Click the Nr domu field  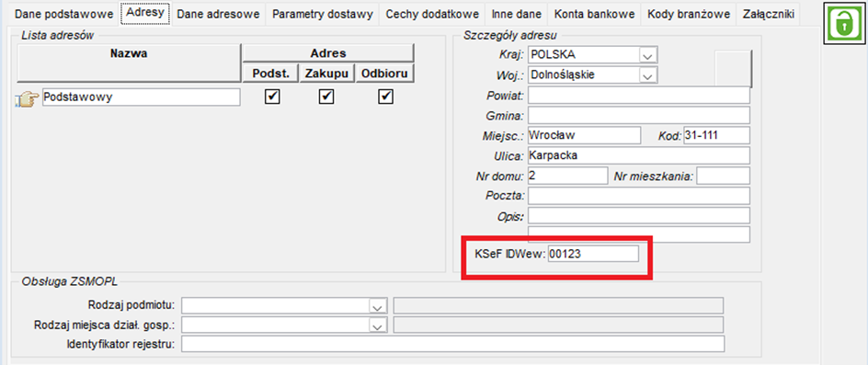[567, 176]
